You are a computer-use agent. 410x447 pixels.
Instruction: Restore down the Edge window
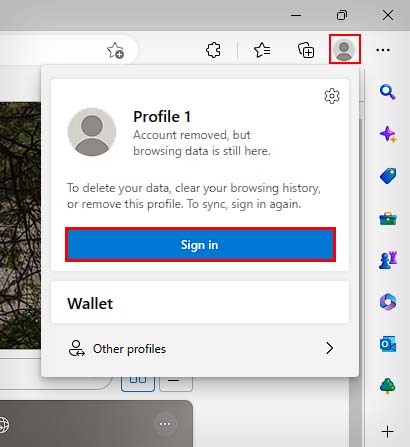342,15
